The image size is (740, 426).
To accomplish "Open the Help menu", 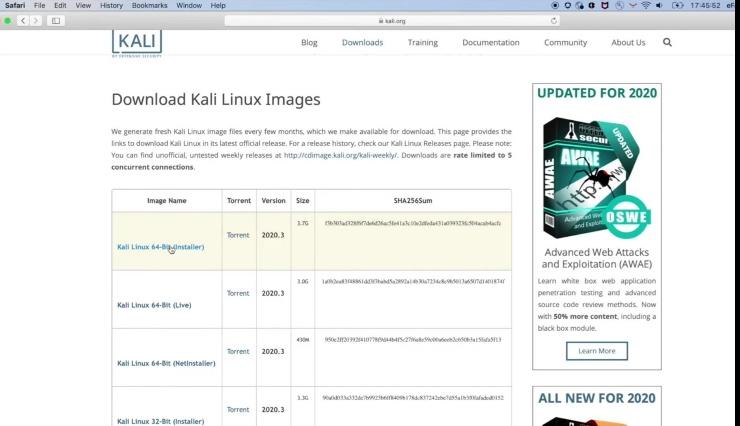I will click(x=218, y=6).
